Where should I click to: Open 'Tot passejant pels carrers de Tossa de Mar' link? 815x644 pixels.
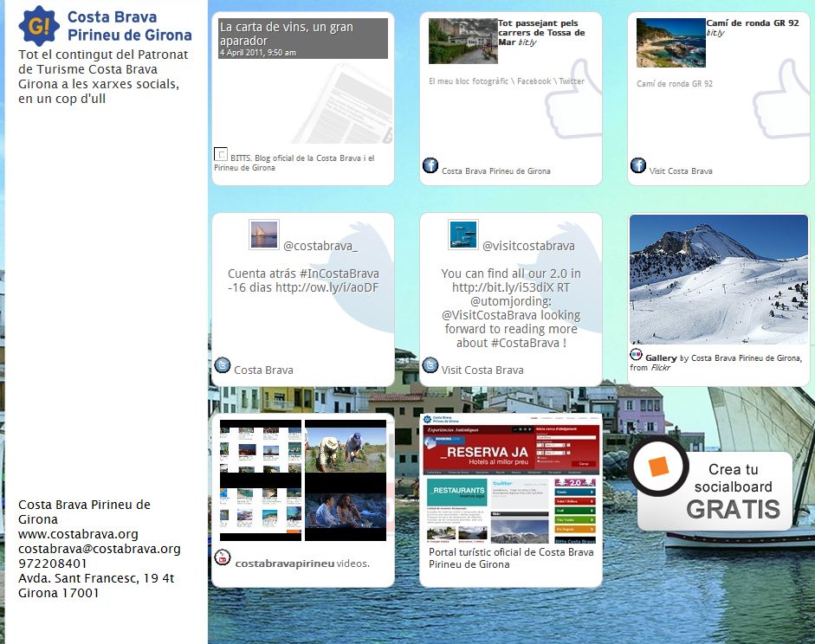(x=541, y=33)
